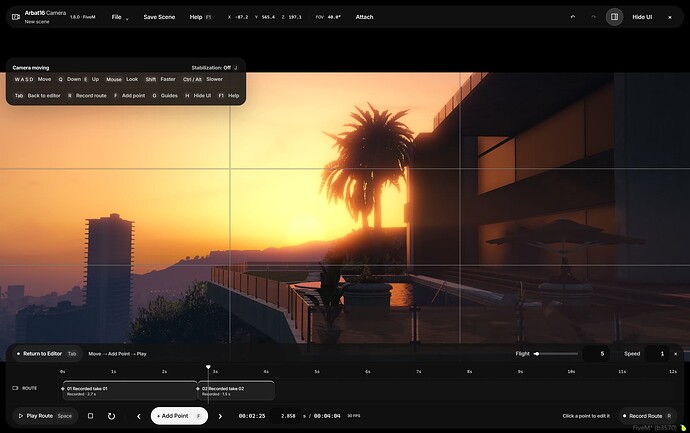Click the Arbat16 Camera logo icon
690x433 pixels.
(x=16, y=17)
